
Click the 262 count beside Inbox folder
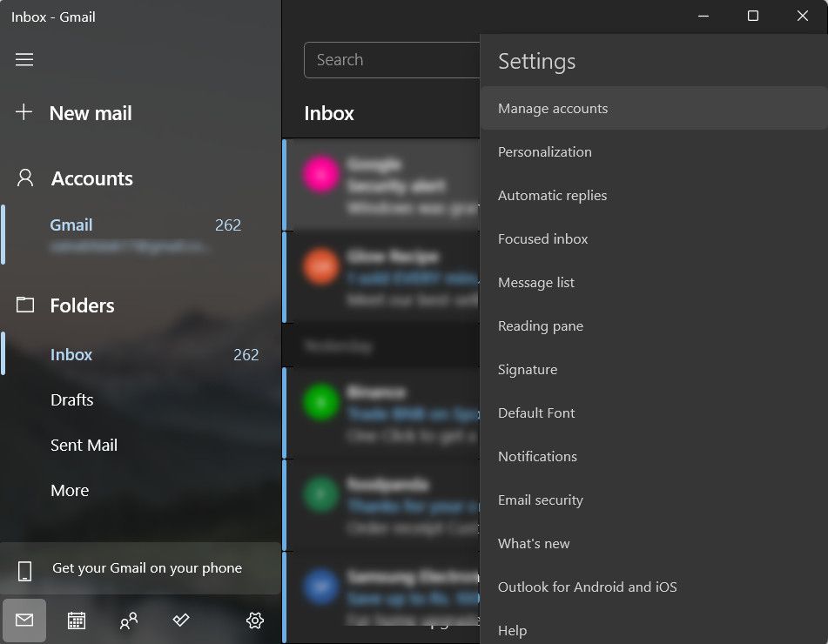pyautogui.click(x=246, y=355)
